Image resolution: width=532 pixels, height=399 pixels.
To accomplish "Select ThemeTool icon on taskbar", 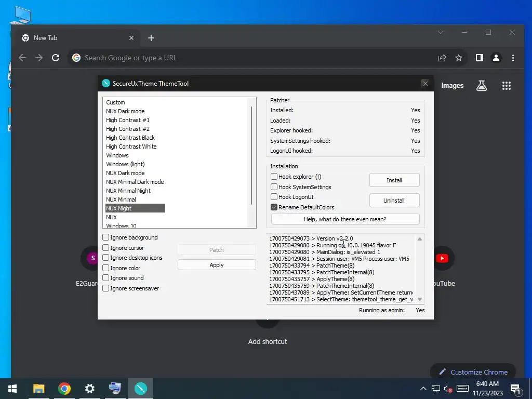I will point(140,389).
